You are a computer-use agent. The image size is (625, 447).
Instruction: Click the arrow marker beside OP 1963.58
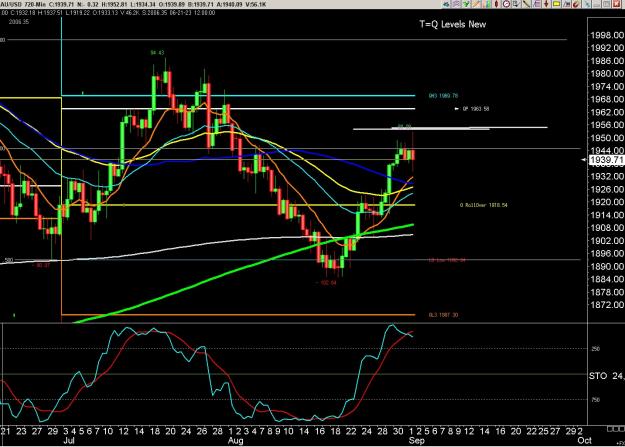point(457,109)
